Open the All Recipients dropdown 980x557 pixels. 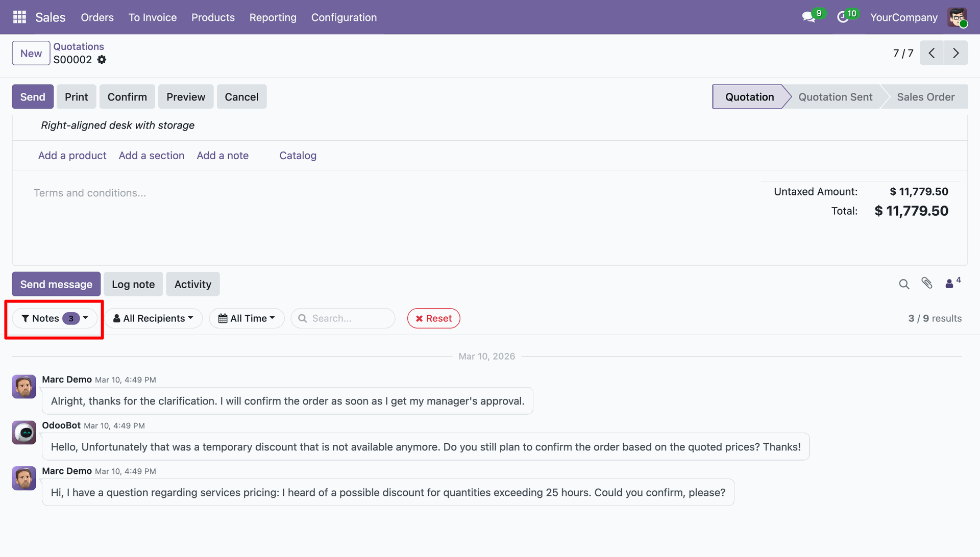[153, 318]
